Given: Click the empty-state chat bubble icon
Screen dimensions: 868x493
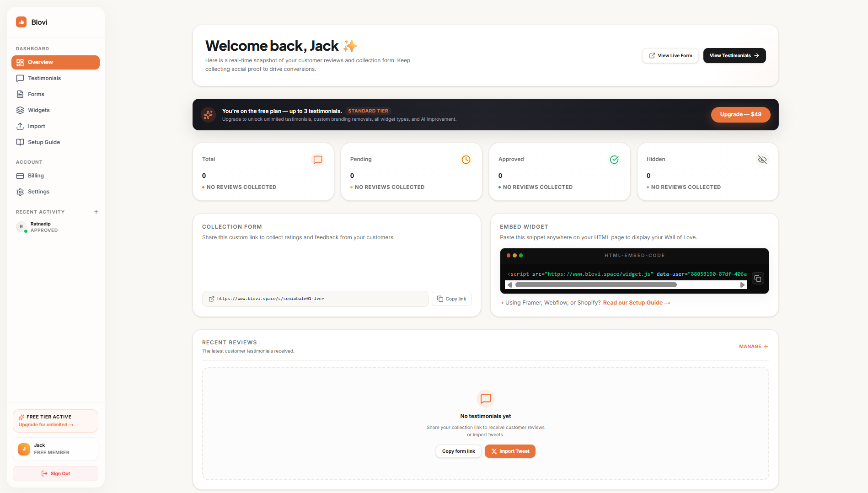Looking at the screenshot, I should point(486,399).
